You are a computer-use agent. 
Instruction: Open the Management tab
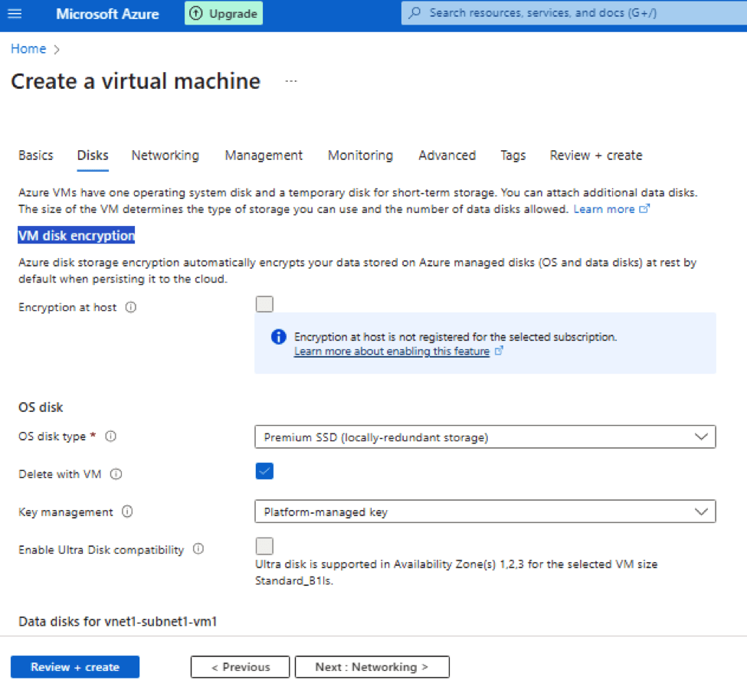(x=264, y=155)
